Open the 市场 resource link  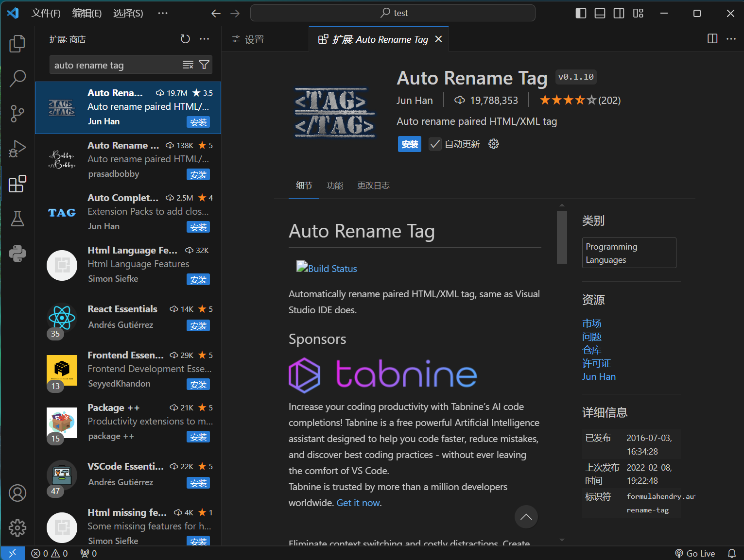click(x=592, y=323)
